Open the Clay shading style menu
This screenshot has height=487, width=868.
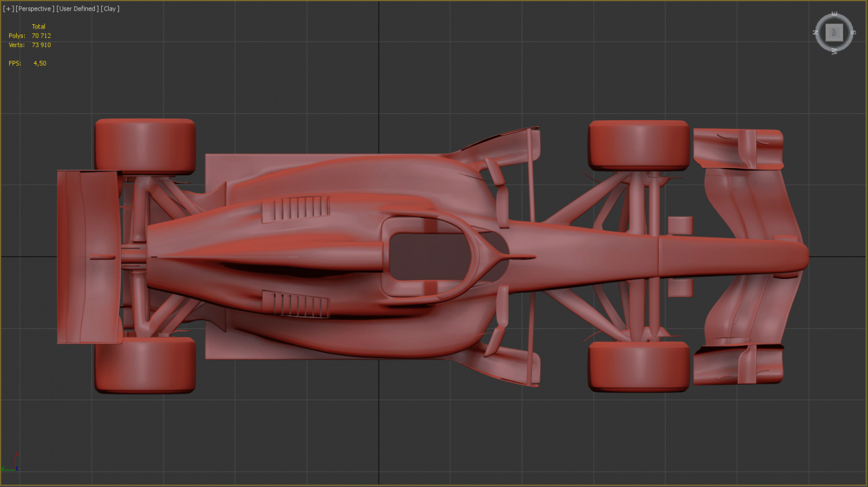click(110, 9)
